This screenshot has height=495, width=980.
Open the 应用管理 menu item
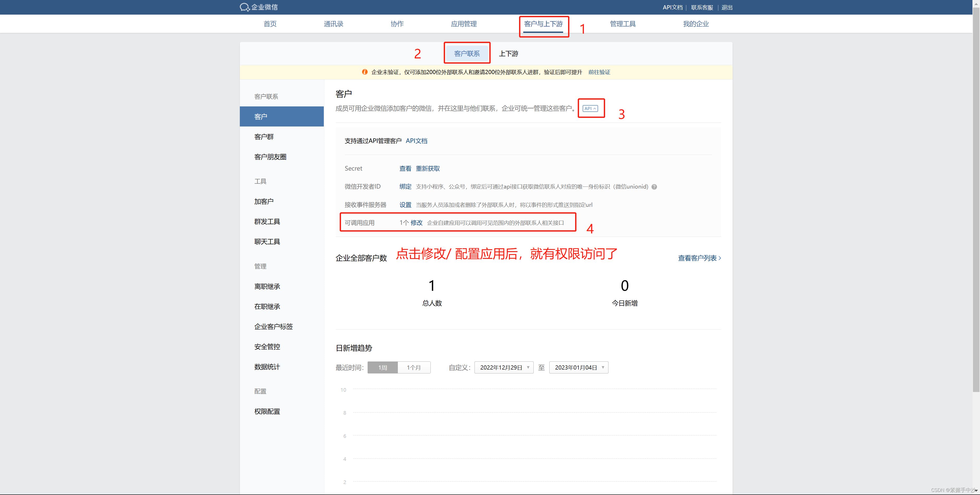[x=464, y=23]
